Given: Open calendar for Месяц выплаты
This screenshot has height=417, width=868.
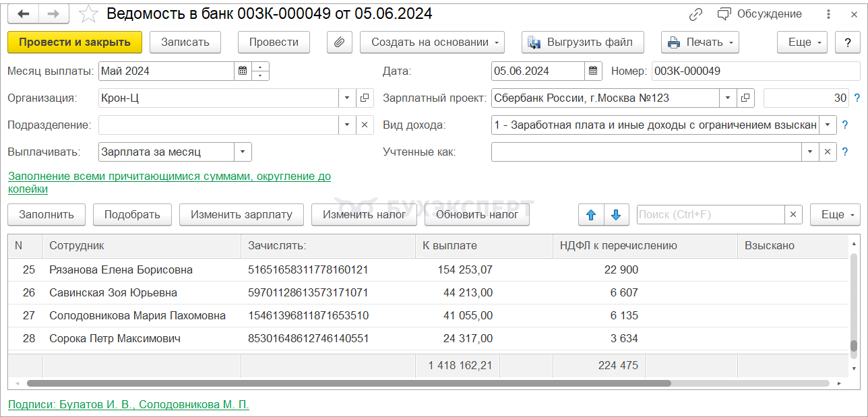Looking at the screenshot, I should [243, 71].
